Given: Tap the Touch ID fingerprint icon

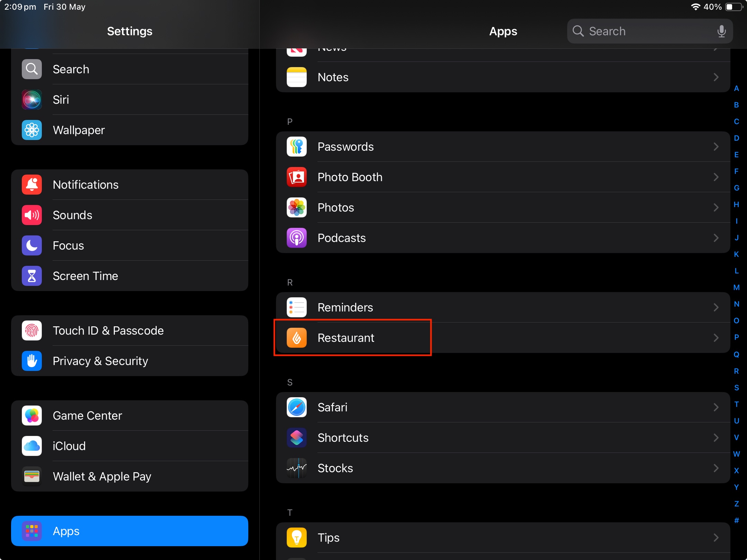Looking at the screenshot, I should [32, 330].
